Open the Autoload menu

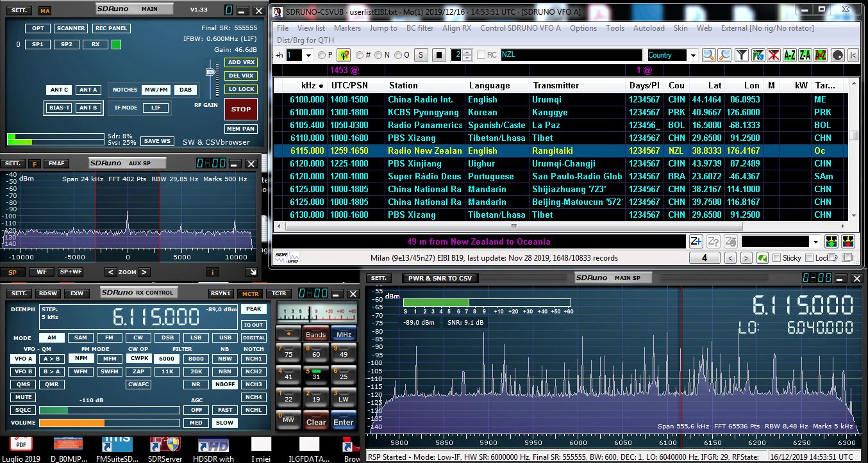649,28
